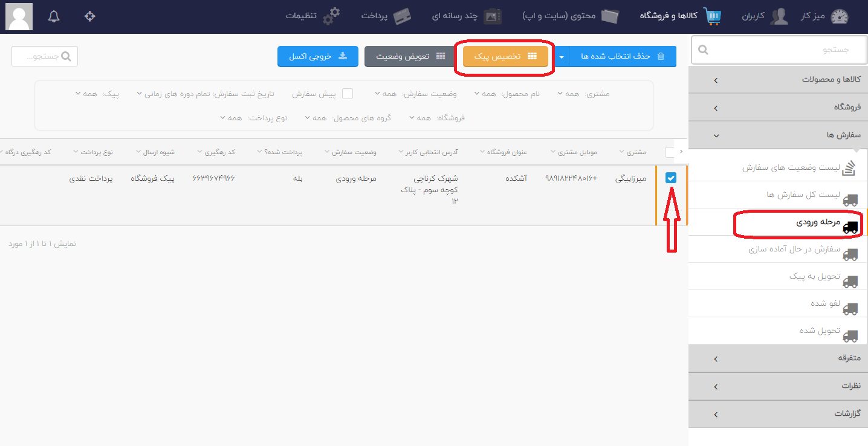Sort by موبایل مشتری column header
868x446 pixels.
point(574,152)
